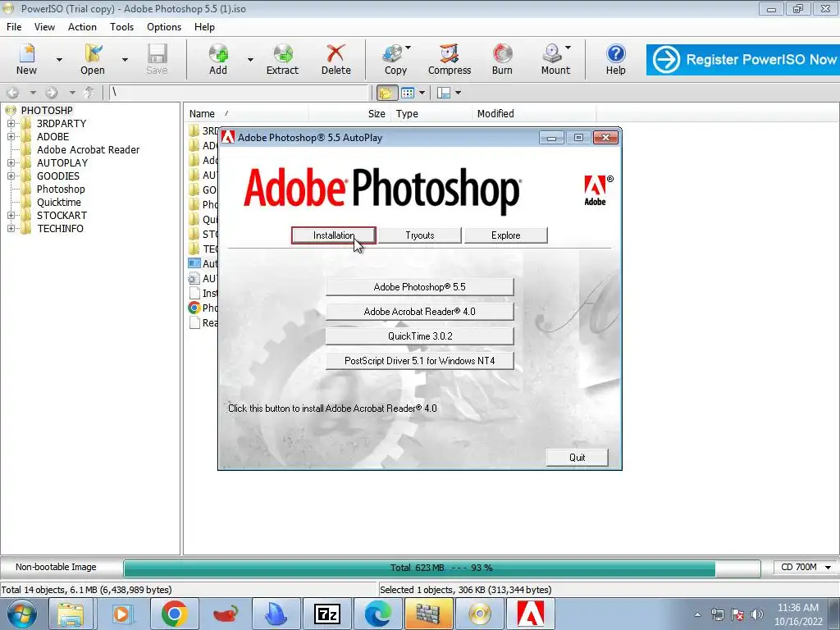Open an image with the Open toolbar icon
Viewport: 840px width, 630px height.
click(93, 59)
